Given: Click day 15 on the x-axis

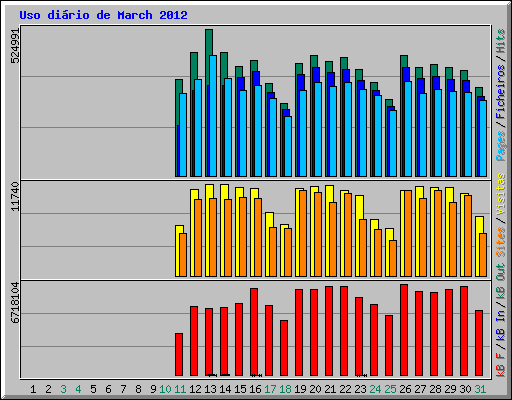Looking at the screenshot, I should [240, 389].
